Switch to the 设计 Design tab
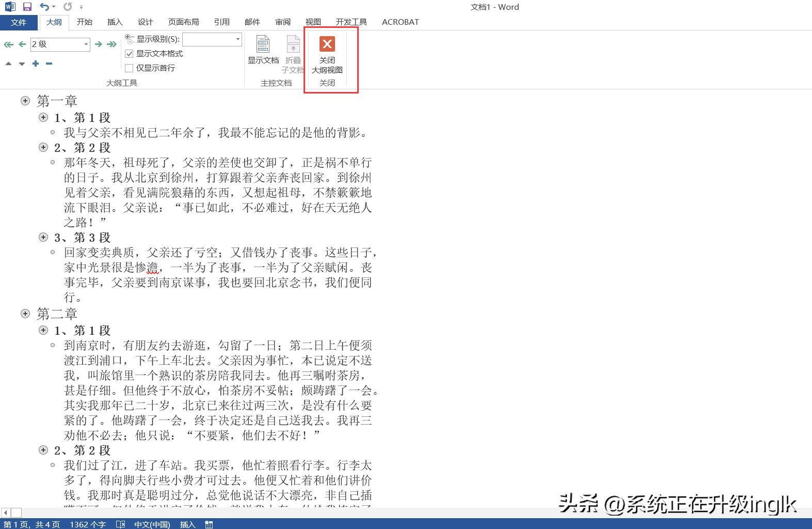 pos(145,22)
